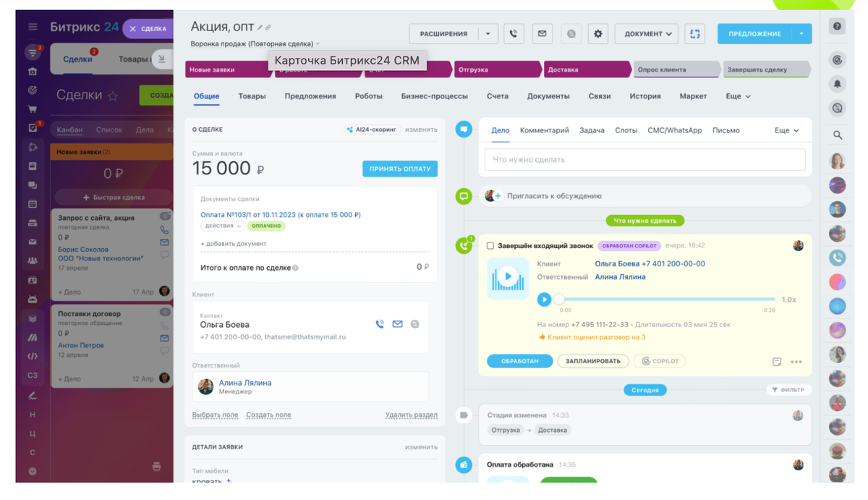Open the notifications bell in right sidebar
The width and height of the screenshot is (868, 500).
(838, 85)
